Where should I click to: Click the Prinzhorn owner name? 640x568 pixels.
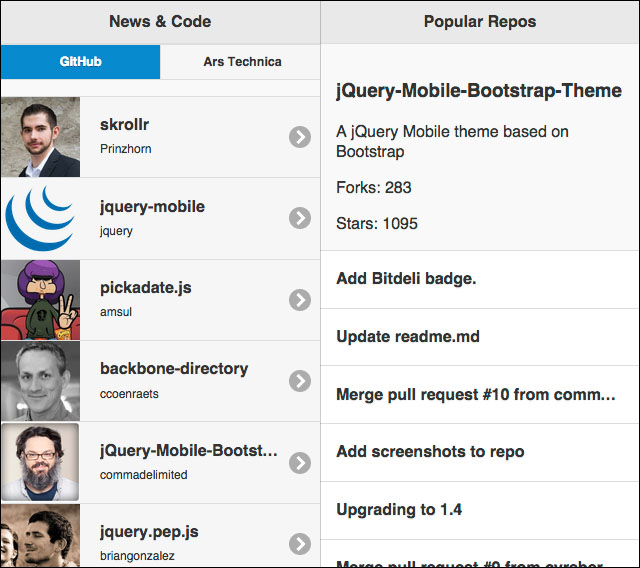[126, 149]
